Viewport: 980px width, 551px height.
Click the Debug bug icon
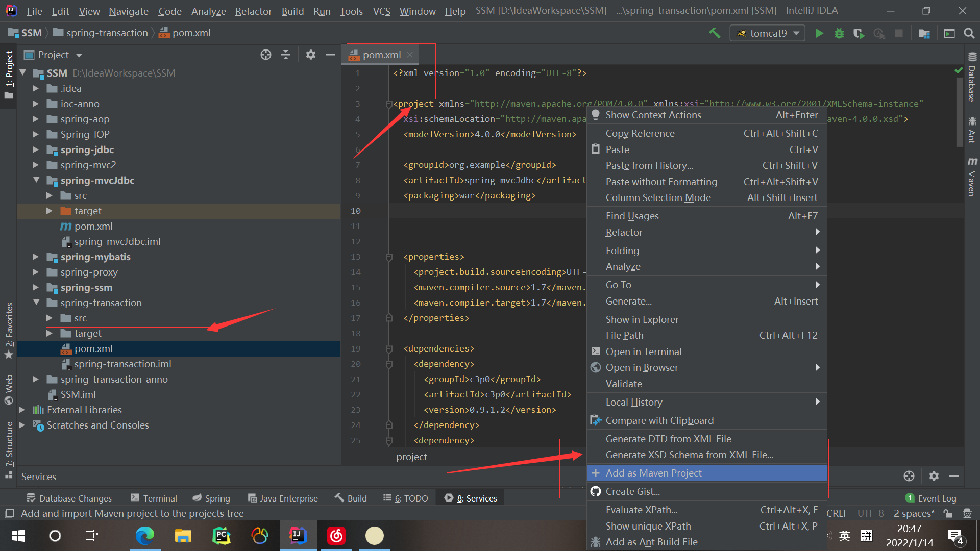839,33
